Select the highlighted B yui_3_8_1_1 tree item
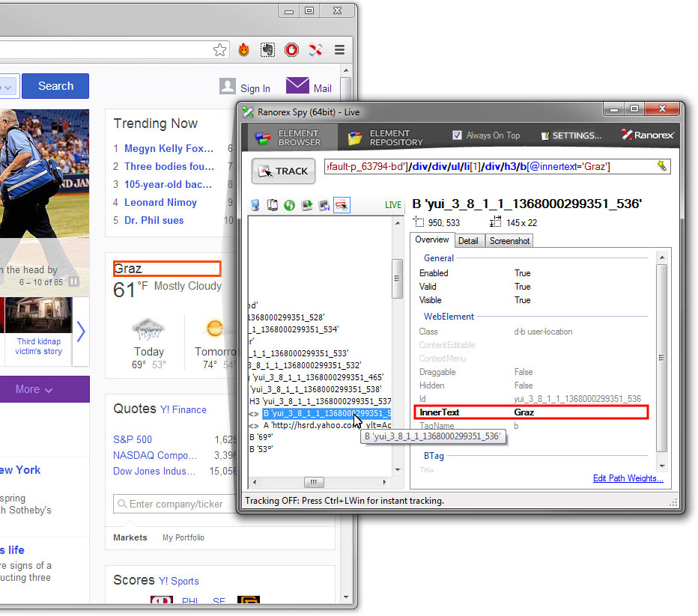The width and height of the screenshot is (698, 616). click(327, 413)
